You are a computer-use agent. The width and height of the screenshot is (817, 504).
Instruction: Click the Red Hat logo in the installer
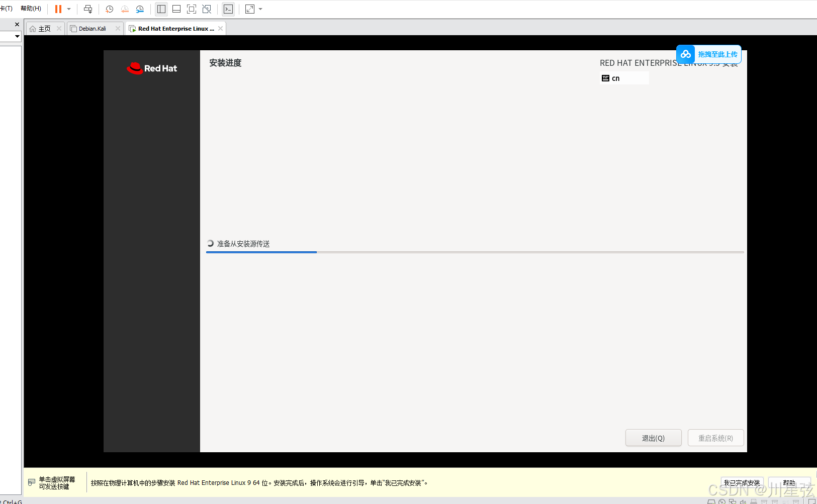(152, 68)
